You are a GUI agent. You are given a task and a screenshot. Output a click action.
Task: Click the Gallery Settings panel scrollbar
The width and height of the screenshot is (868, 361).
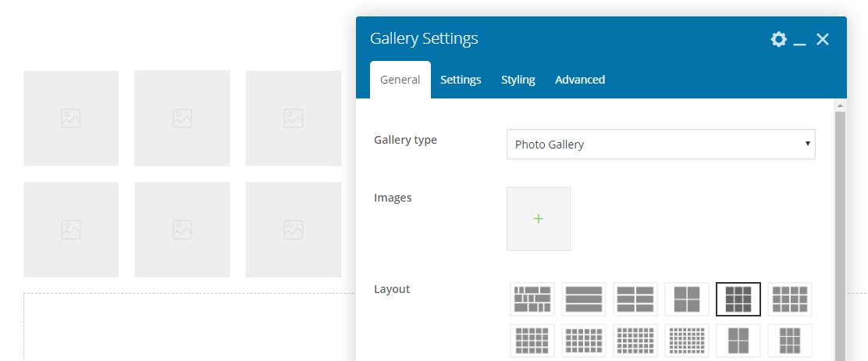(x=840, y=234)
